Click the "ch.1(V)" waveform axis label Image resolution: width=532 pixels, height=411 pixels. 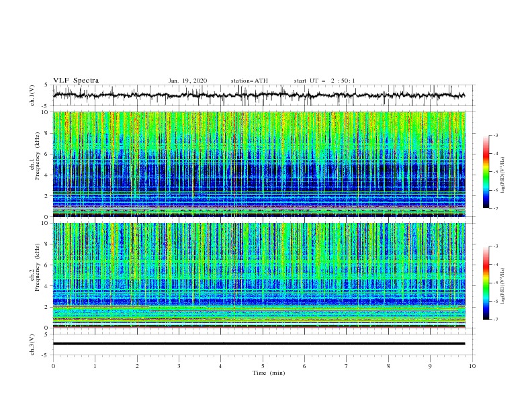32,95
